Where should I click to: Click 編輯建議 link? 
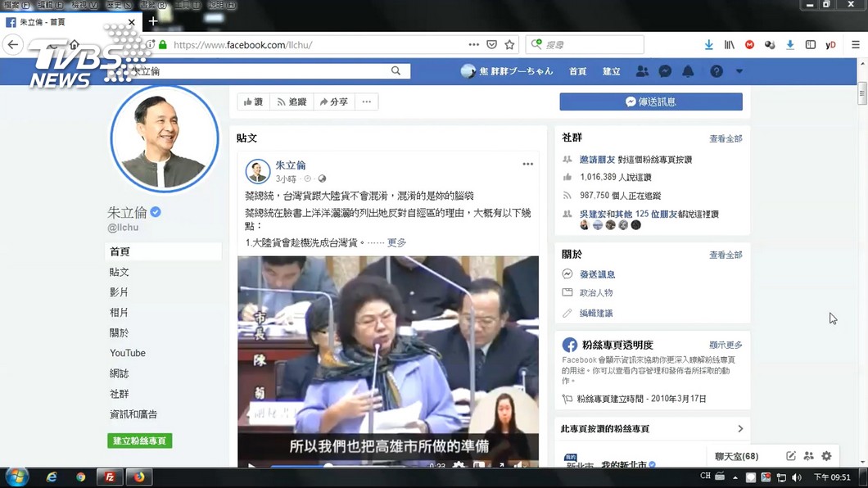[595, 313]
